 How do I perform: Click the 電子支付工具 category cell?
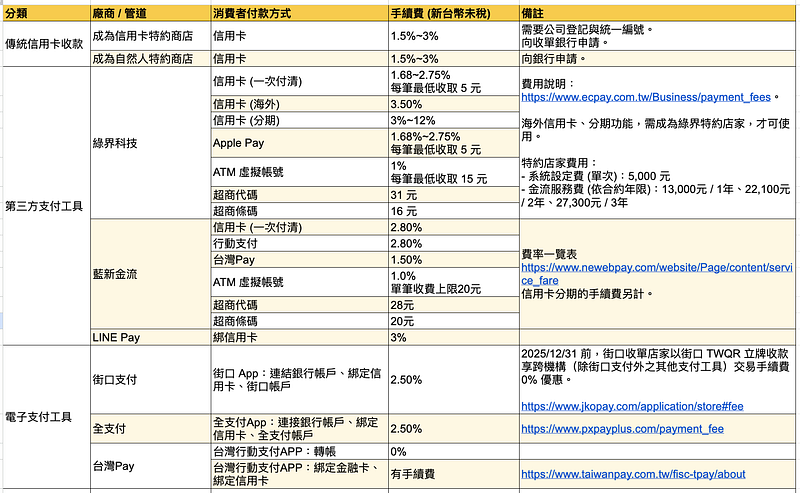pyautogui.click(x=46, y=417)
